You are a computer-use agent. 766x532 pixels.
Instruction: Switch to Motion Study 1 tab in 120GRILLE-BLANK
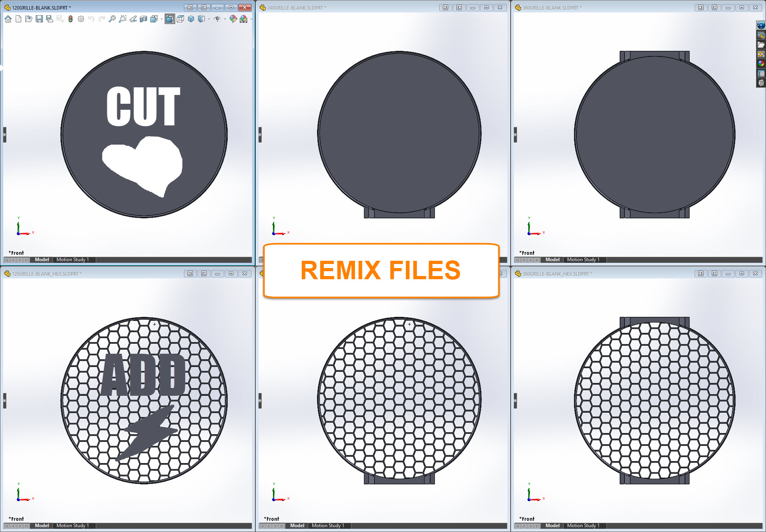(73, 260)
